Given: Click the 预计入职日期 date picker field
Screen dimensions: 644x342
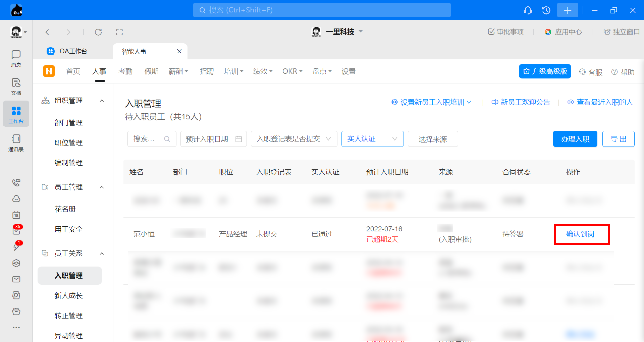Looking at the screenshot, I should pos(213,139).
